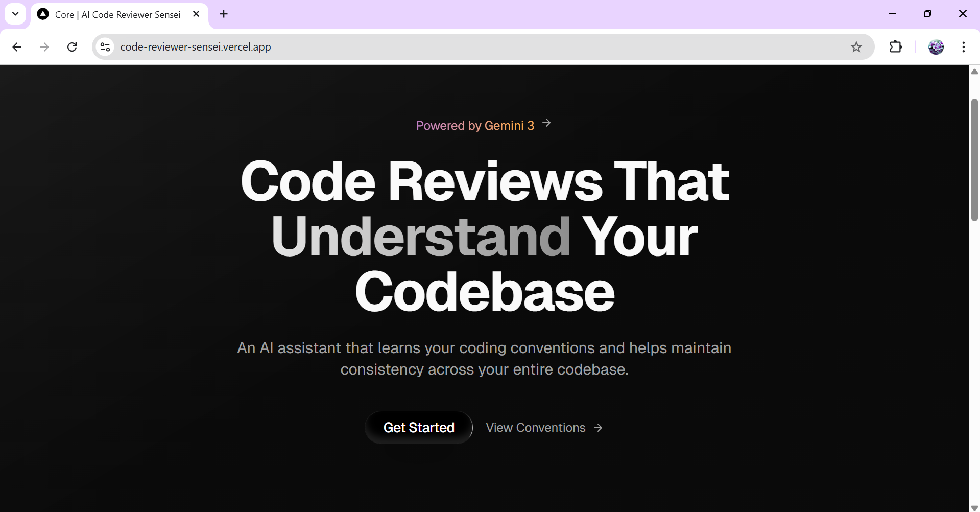The image size is (980, 512).
Task: Select the Core | AI Code Reviewer Sensei tab
Action: [x=119, y=15]
